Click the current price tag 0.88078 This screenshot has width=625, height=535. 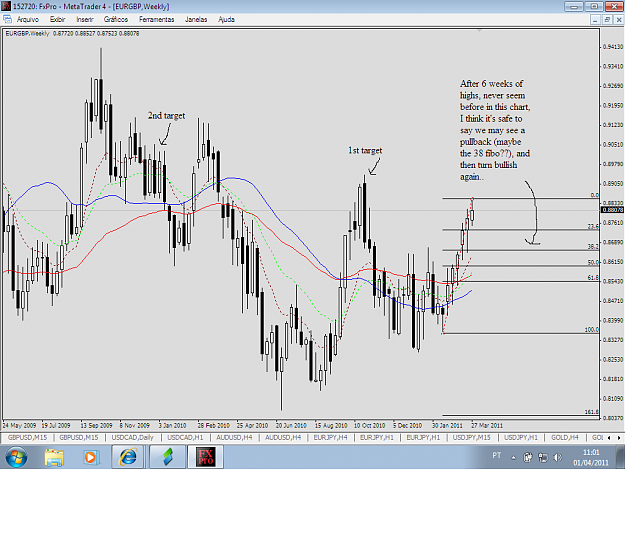[x=612, y=210]
